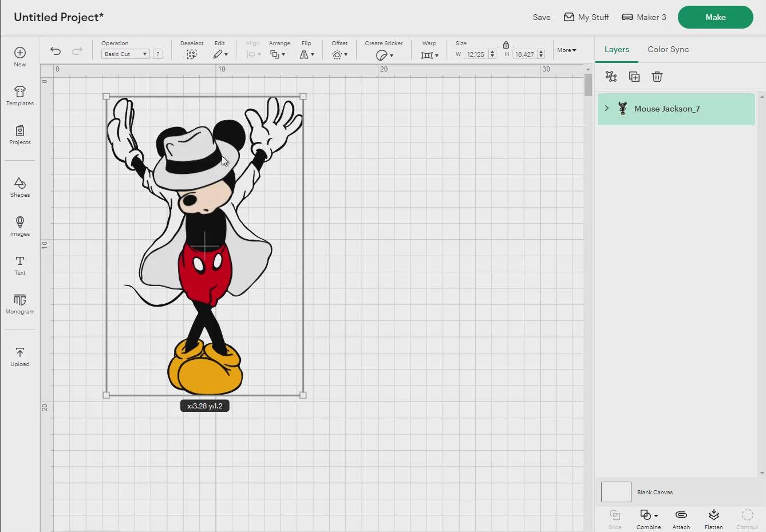Open the Shapes tool
The width and height of the screenshot is (766, 532).
[20, 187]
